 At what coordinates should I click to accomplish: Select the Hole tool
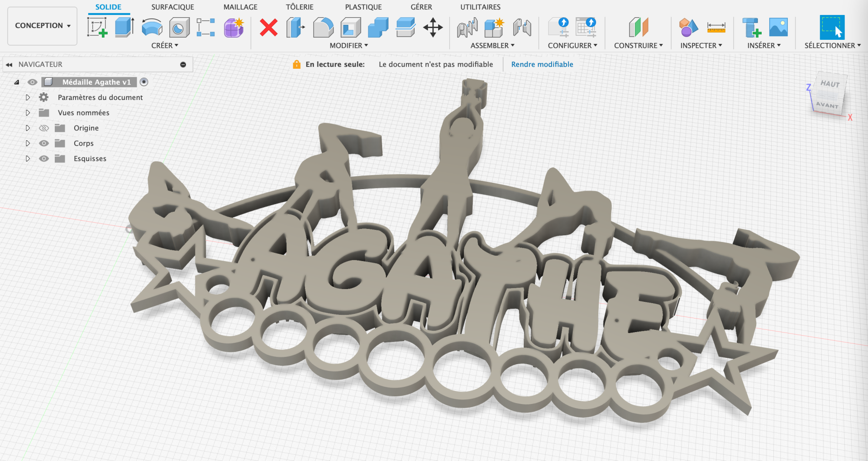click(179, 27)
